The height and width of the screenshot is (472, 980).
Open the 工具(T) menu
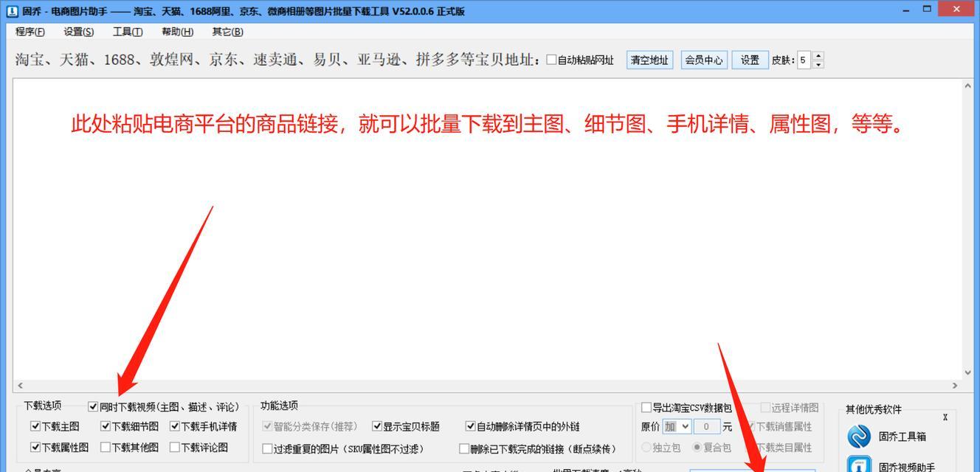(128, 32)
